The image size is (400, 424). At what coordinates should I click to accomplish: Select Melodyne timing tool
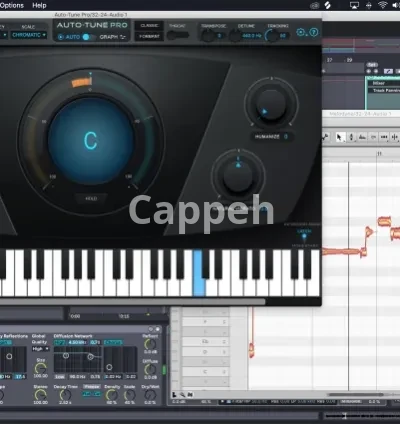pyautogui.click(x=384, y=137)
